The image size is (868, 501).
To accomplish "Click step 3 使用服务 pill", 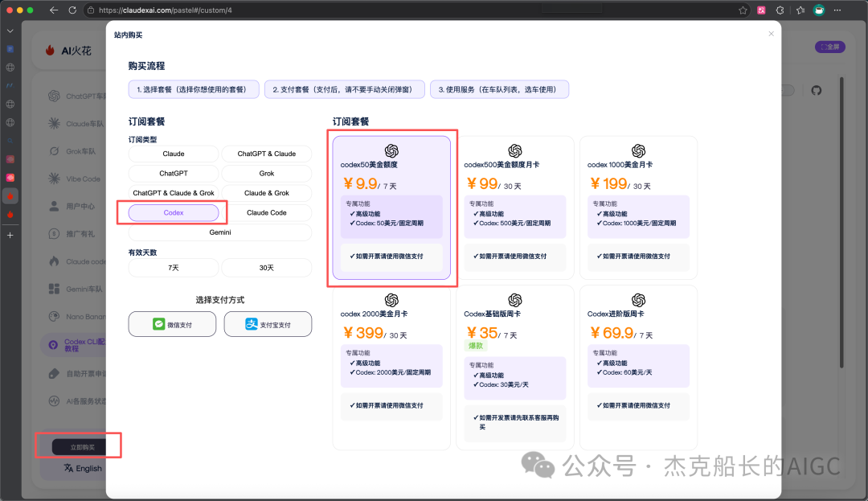I will (x=499, y=90).
